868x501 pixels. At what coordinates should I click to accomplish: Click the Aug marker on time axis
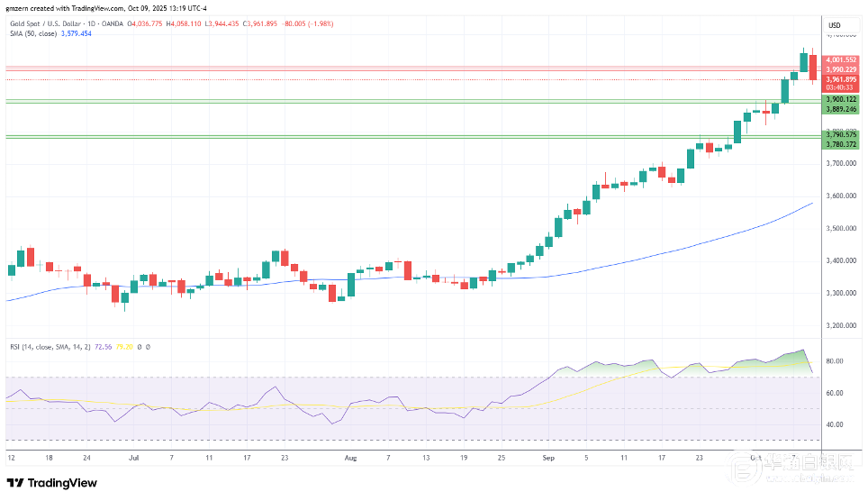(350, 458)
